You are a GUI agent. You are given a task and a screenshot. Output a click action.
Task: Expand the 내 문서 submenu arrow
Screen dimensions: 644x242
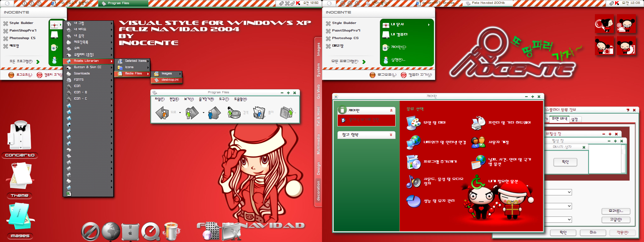(429, 25)
